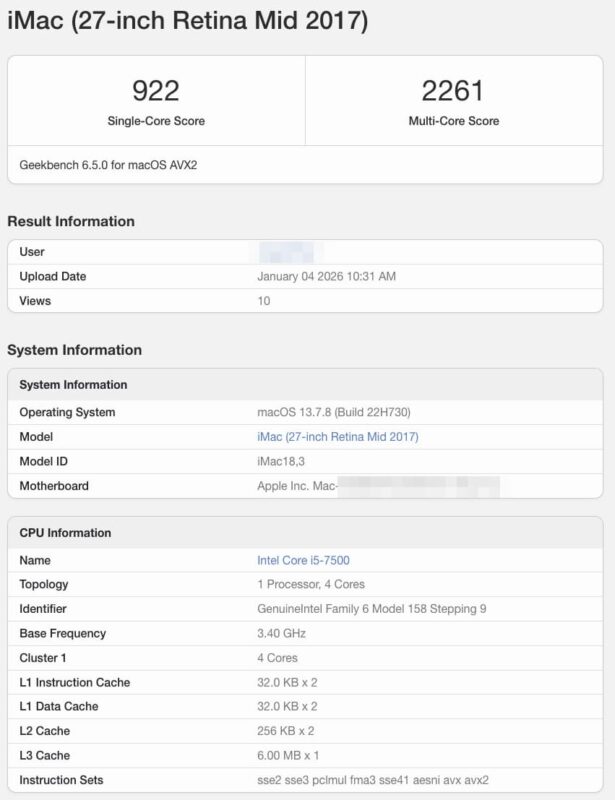Click the Result Information heading
The height and width of the screenshot is (800, 615).
(71, 222)
